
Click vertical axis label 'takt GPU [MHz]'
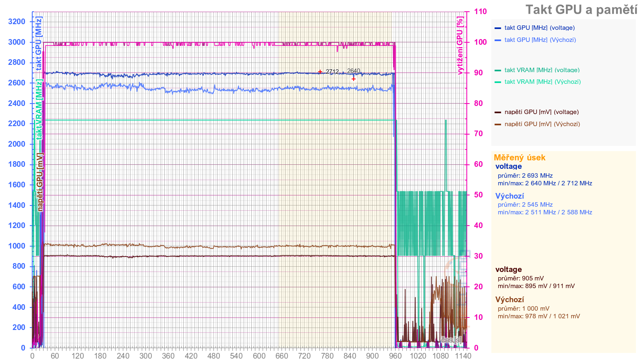point(39,44)
